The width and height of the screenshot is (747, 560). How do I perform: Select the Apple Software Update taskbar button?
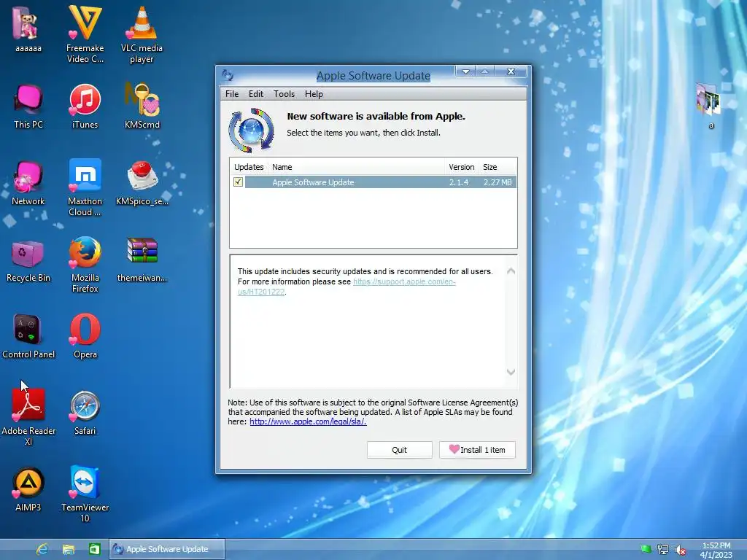(x=167, y=549)
